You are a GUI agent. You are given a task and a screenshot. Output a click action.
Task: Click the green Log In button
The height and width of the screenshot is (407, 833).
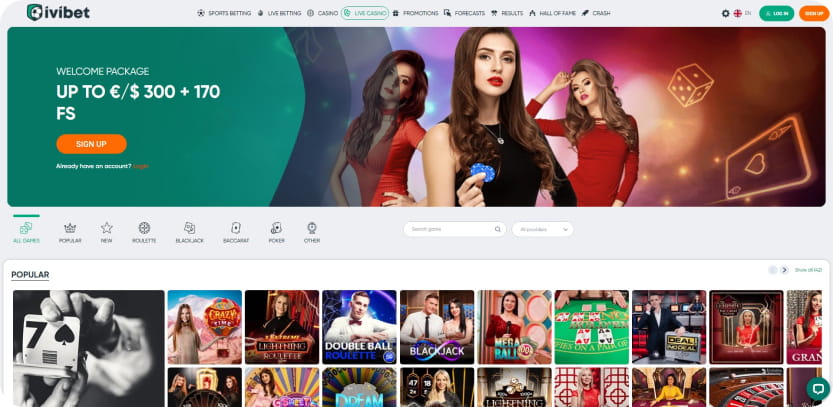(777, 13)
